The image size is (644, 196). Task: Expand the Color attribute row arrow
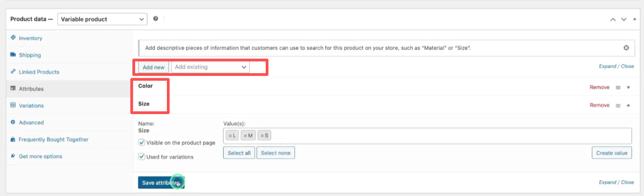click(x=628, y=87)
